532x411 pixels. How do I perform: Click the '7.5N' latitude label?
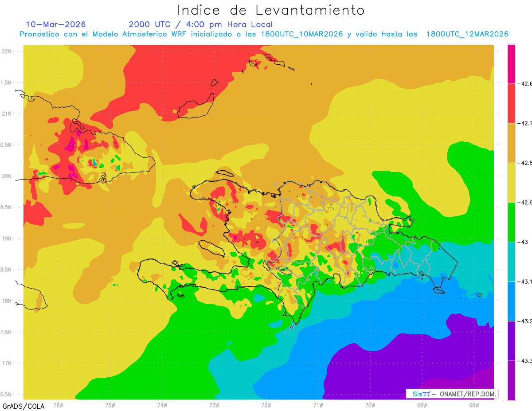[6, 332]
